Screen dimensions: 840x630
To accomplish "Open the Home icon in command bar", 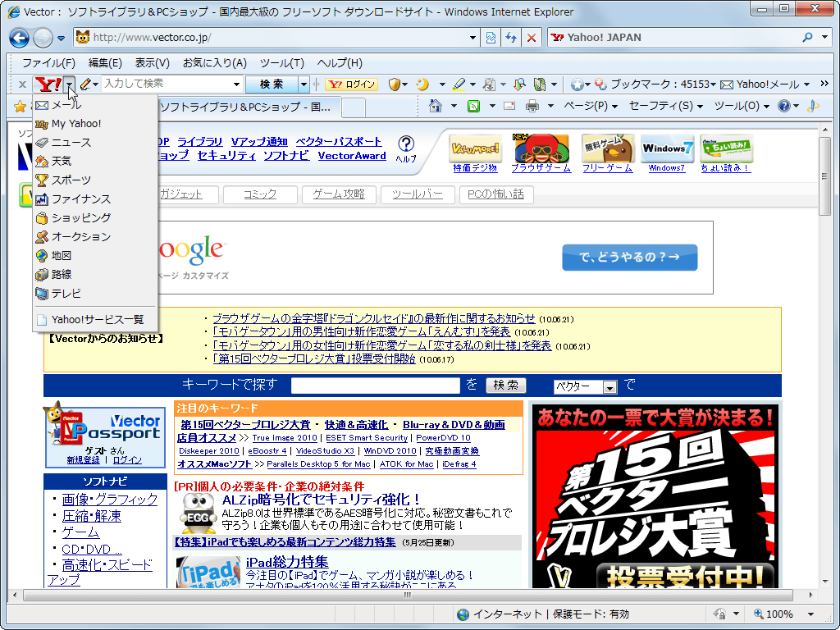I will point(436,106).
